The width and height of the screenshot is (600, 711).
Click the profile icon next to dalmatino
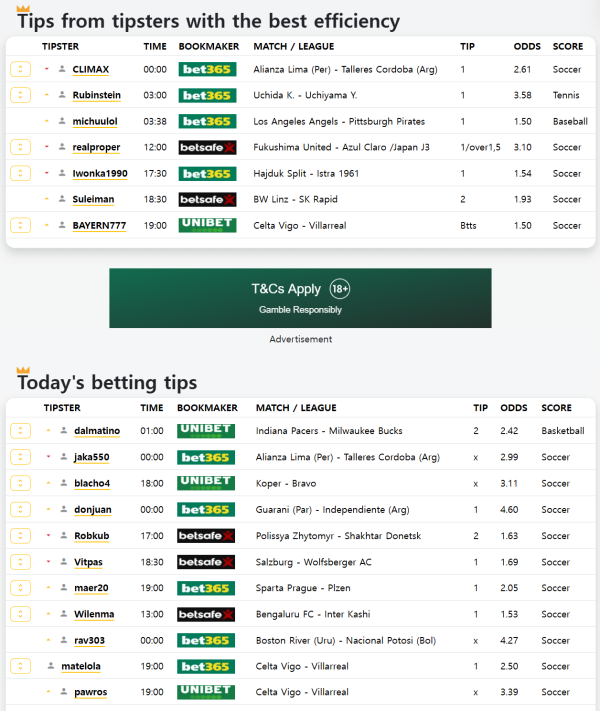point(63,431)
